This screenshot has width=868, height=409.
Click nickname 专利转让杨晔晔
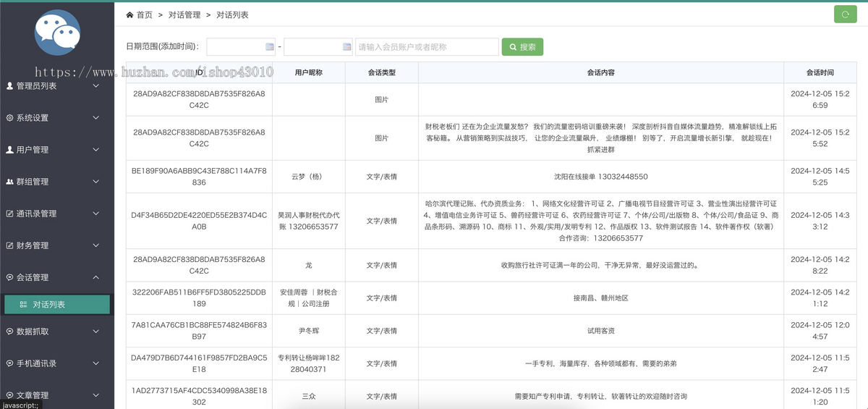[x=309, y=363]
